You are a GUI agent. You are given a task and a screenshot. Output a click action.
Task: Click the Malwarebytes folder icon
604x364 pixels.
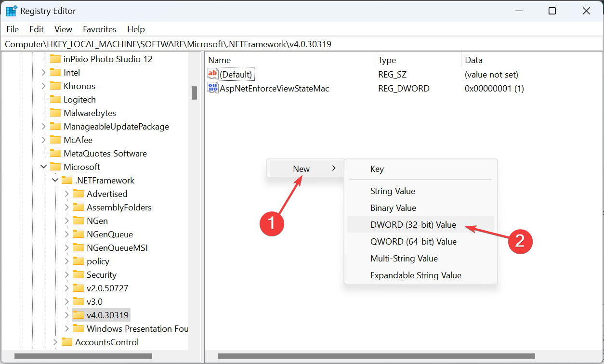pos(55,113)
